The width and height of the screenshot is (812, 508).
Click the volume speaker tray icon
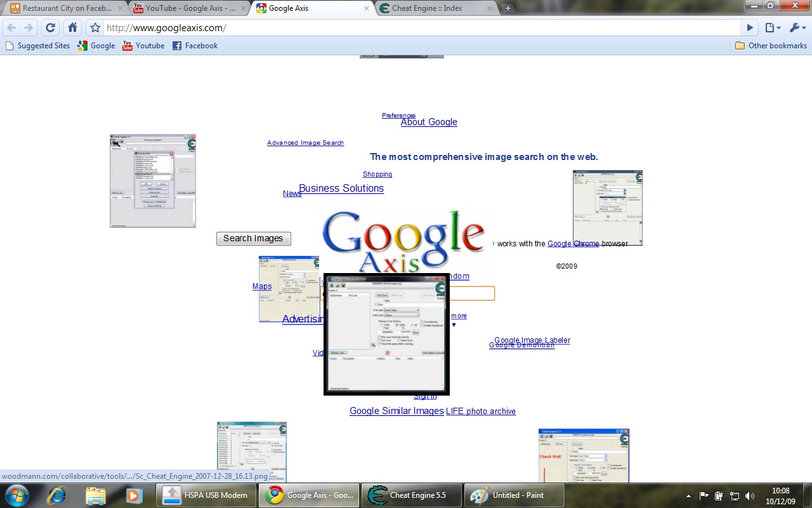tap(750, 496)
